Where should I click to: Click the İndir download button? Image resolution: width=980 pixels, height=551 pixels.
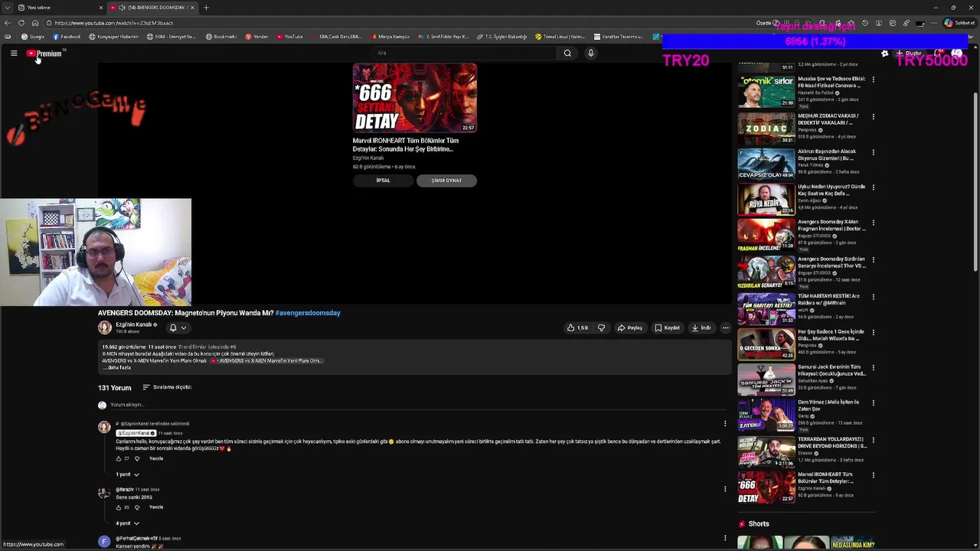point(701,328)
